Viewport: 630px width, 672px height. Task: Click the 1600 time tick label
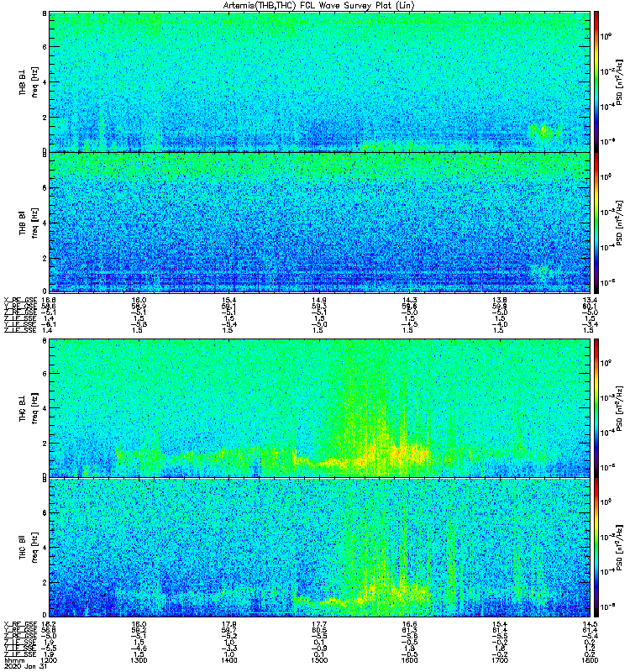[410, 660]
